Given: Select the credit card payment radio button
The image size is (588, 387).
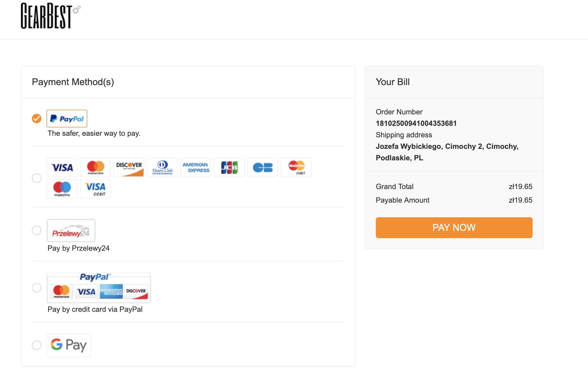Looking at the screenshot, I should pos(37,178).
